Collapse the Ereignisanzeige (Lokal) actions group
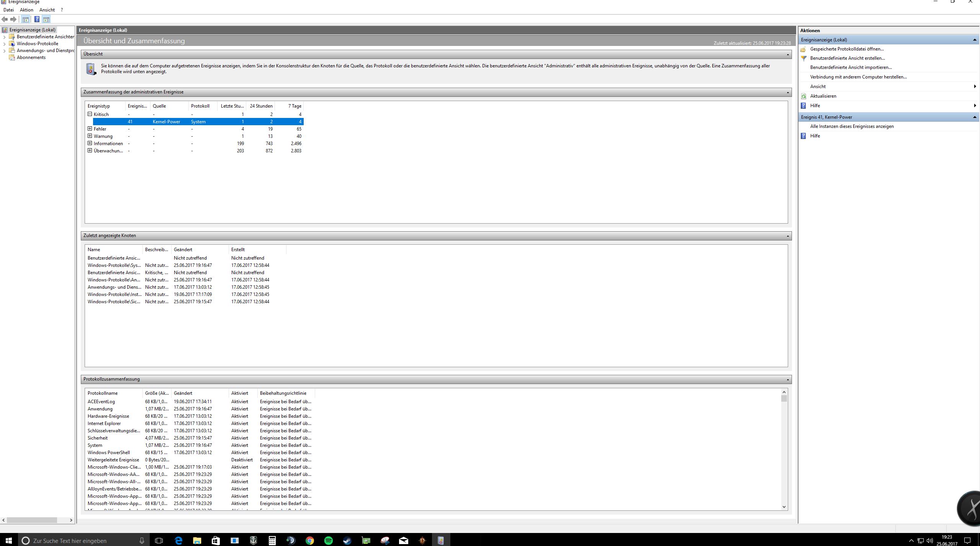The height and width of the screenshot is (546, 980). (974, 40)
